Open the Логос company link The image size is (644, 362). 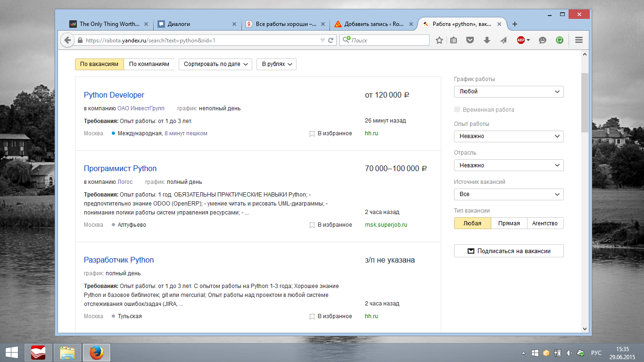click(125, 182)
